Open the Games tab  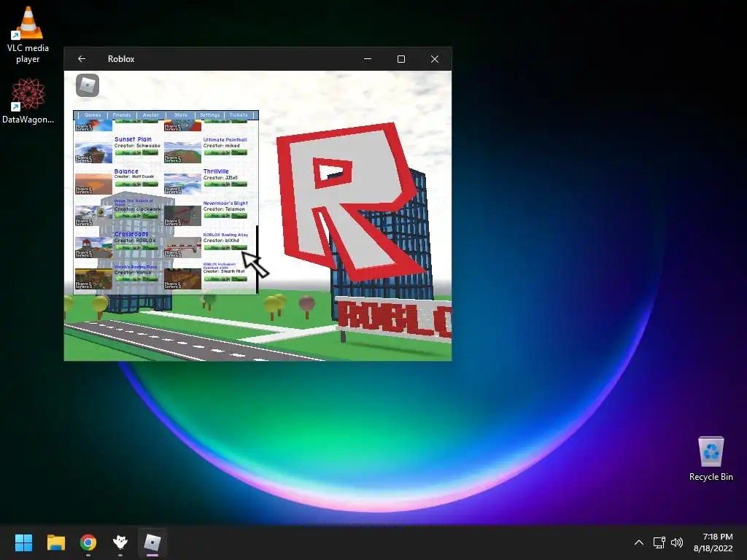pyautogui.click(x=93, y=114)
